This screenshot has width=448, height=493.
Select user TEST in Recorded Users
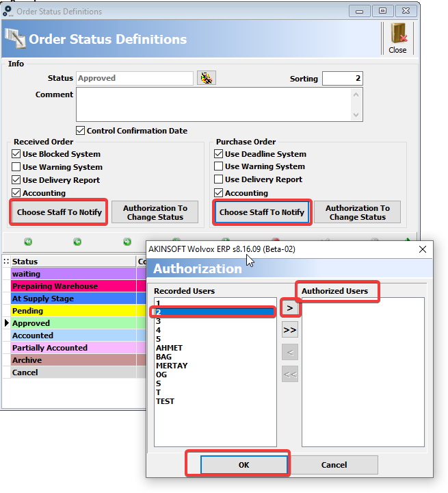[x=215, y=401]
